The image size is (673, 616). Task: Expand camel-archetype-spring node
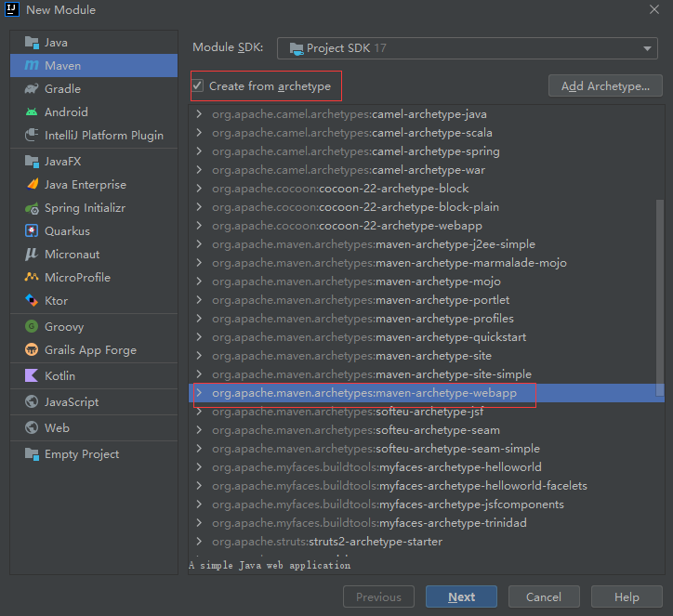coord(199,151)
